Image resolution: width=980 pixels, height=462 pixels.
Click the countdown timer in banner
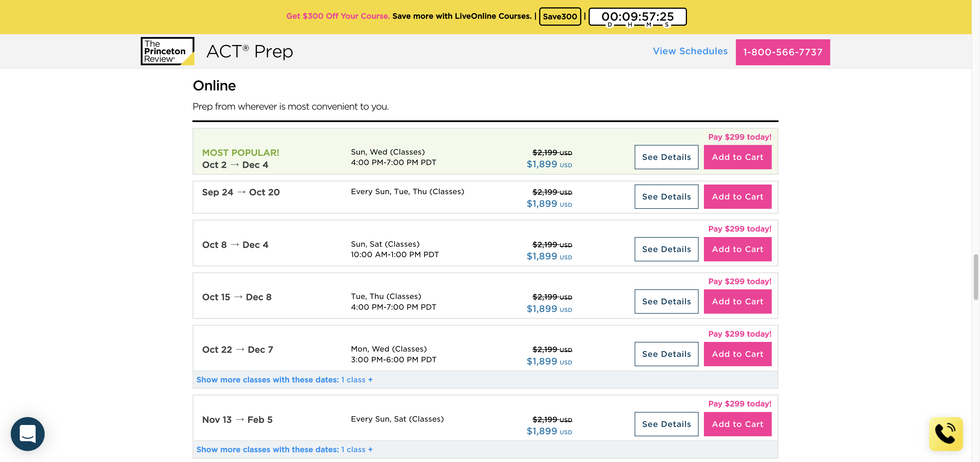pos(637,17)
